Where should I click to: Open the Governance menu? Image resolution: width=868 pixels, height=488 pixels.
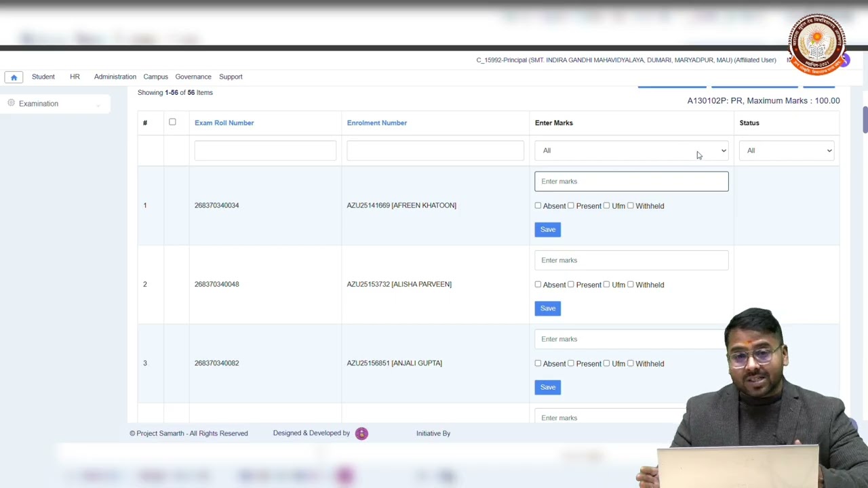click(x=193, y=77)
